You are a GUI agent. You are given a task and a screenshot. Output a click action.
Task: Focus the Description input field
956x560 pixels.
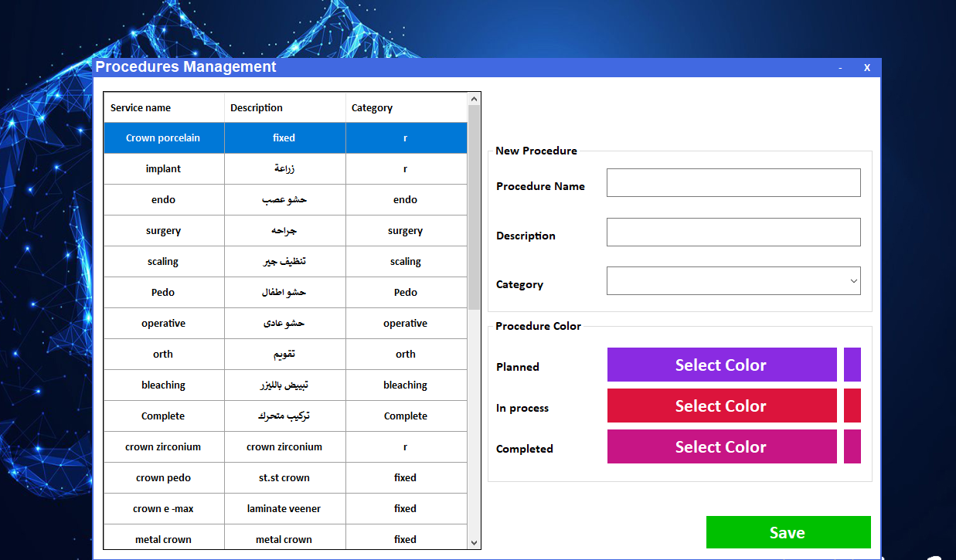[x=733, y=232]
